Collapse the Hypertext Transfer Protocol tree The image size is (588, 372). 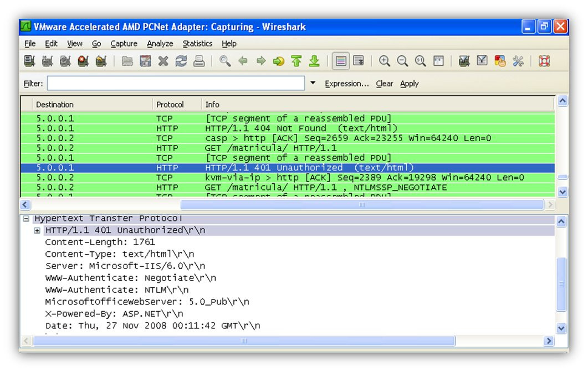pyautogui.click(x=26, y=219)
